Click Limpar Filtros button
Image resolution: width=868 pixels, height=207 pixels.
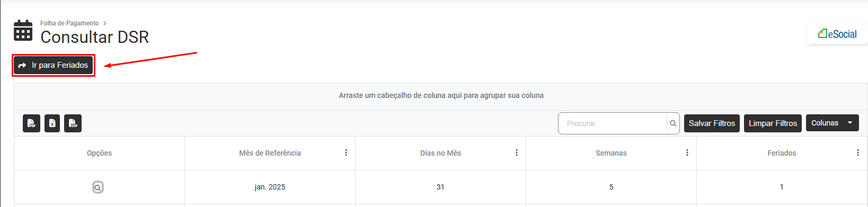point(773,123)
